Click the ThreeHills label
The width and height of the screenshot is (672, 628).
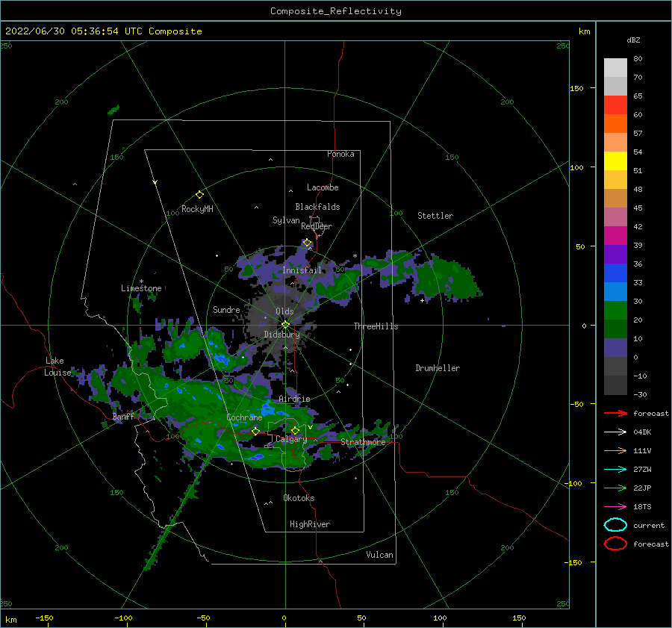pyautogui.click(x=376, y=326)
